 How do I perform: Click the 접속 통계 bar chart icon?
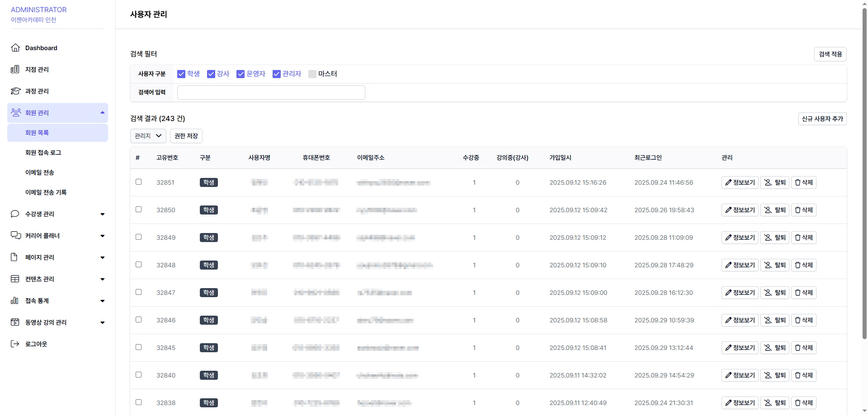[x=15, y=301]
